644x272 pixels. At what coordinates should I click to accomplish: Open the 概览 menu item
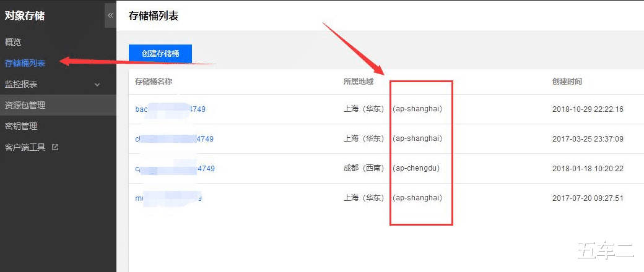click(13, 42)
